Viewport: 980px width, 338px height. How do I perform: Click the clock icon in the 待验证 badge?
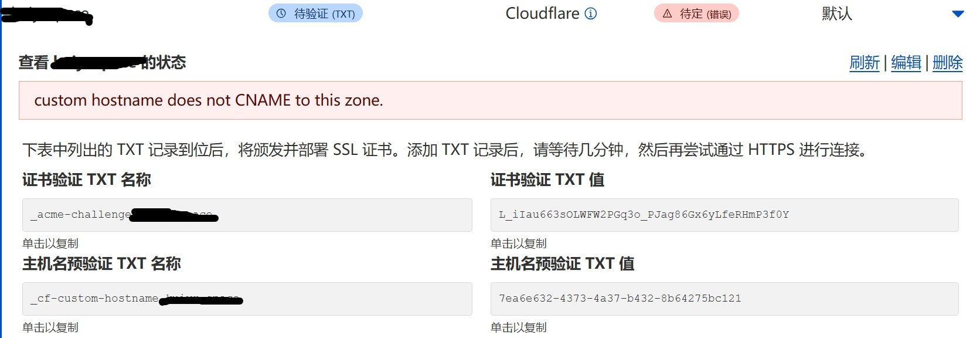click(x=281, y=13)
